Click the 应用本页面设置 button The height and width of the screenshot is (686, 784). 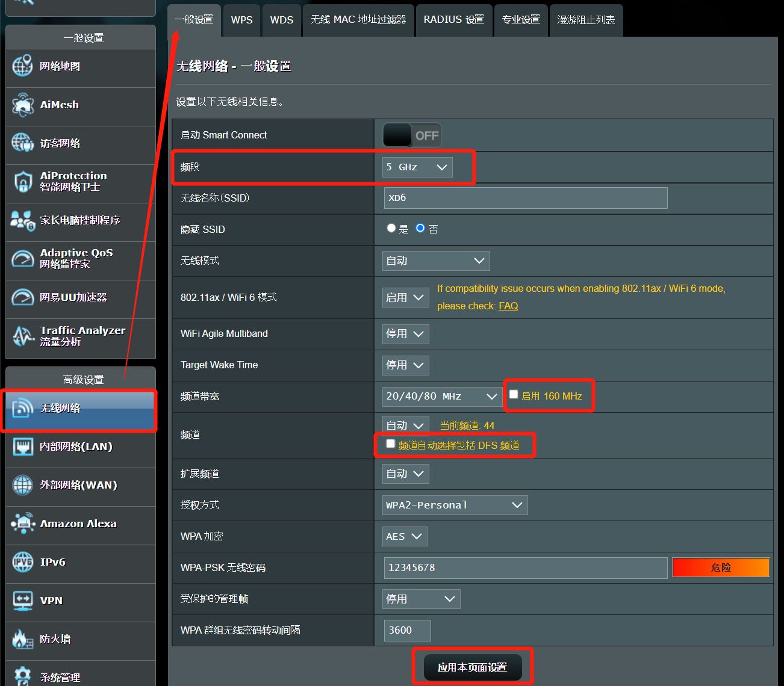[x=473, y=667]
